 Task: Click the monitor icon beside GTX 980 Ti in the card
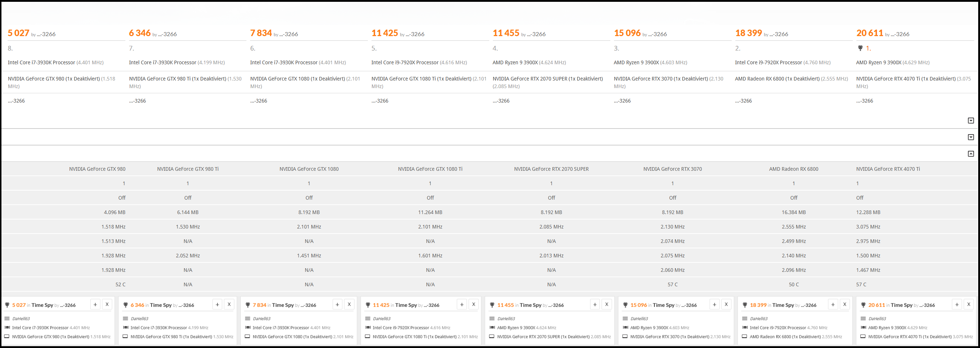click(125, 336)
